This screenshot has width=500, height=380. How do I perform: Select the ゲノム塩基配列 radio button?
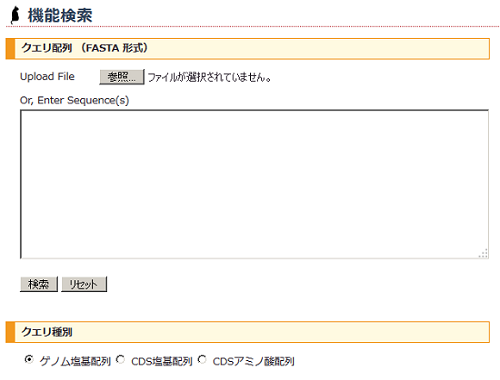(29, 360)
